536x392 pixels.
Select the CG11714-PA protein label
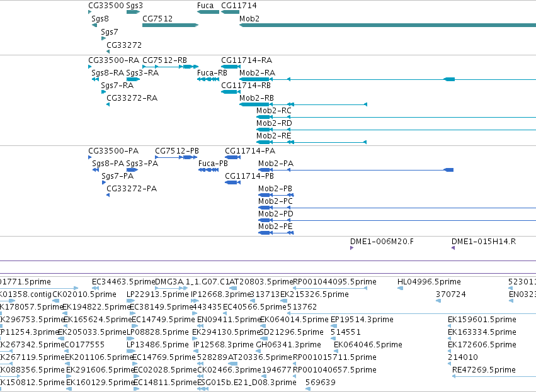[x=250, y=151]
